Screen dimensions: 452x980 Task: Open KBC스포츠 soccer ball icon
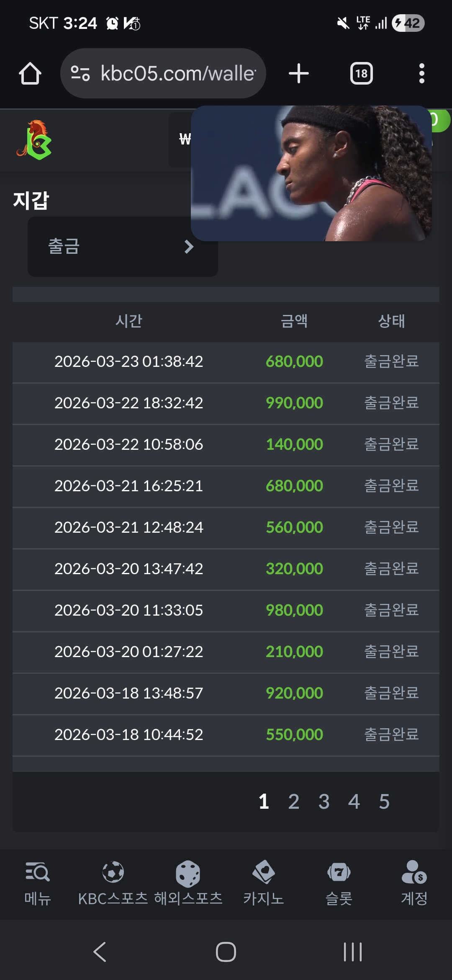(x=113, y=872)
